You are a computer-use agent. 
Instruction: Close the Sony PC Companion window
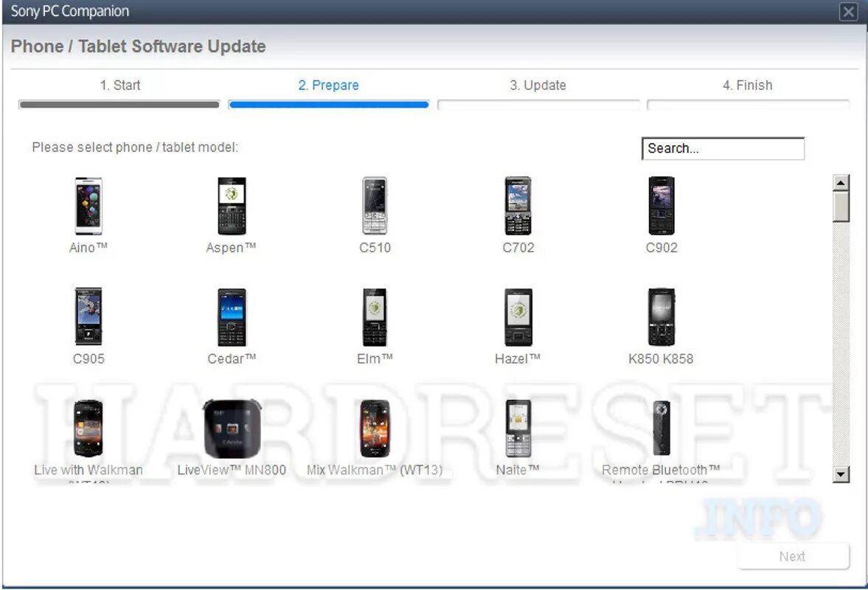point(848,12)
